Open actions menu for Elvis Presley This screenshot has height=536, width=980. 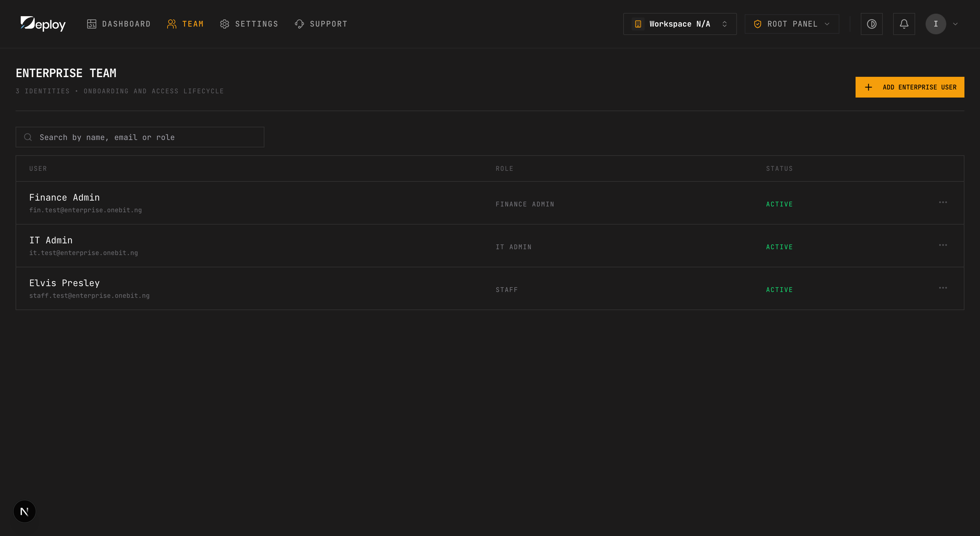click(943, 288)
